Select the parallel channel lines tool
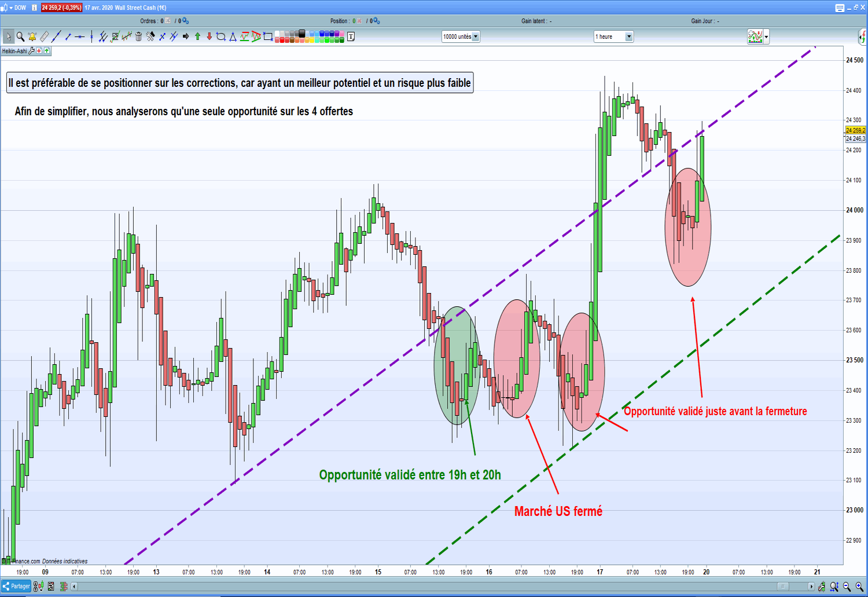 coord(103,36)
